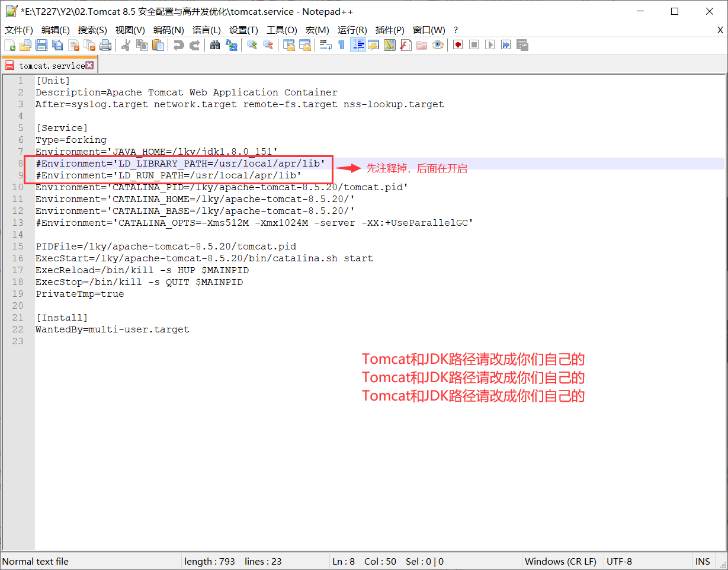
Task: Close the tomcat.service tab with its X
Action: coord(89,65)
